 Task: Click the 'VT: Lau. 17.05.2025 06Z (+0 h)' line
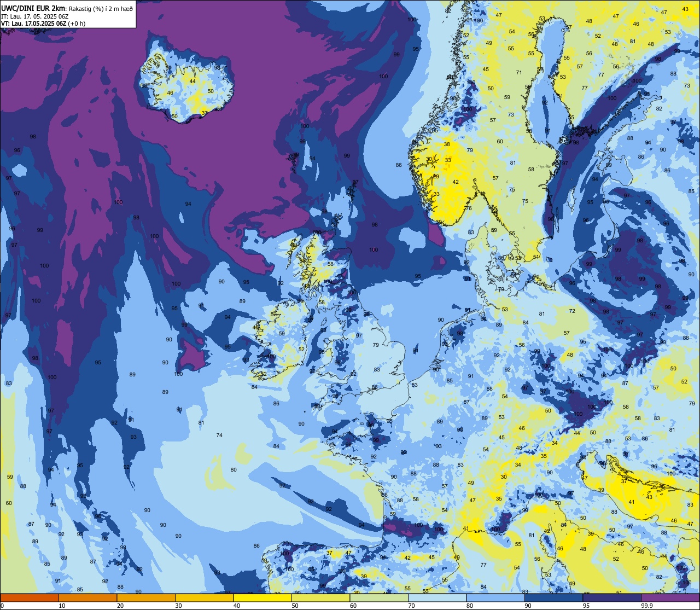point(43,24)
